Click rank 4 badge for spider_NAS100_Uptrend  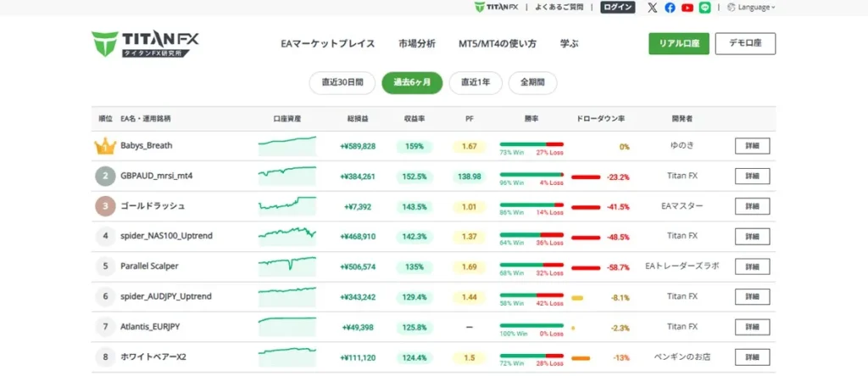click(105, 236)
